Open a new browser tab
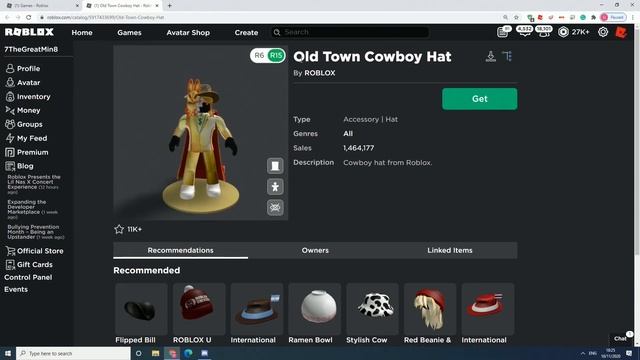Screen dimensions: 640x360 [x=169, y=6]
